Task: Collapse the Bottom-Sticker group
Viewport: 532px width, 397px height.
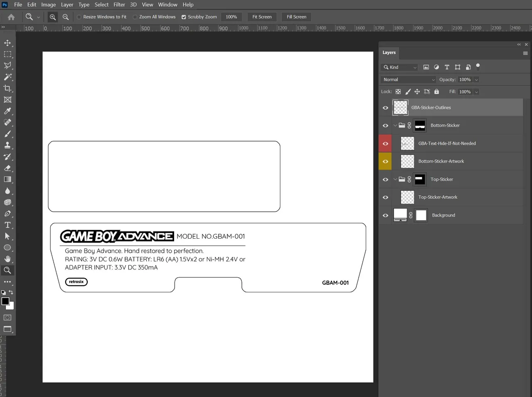Action: click(395, 126)
